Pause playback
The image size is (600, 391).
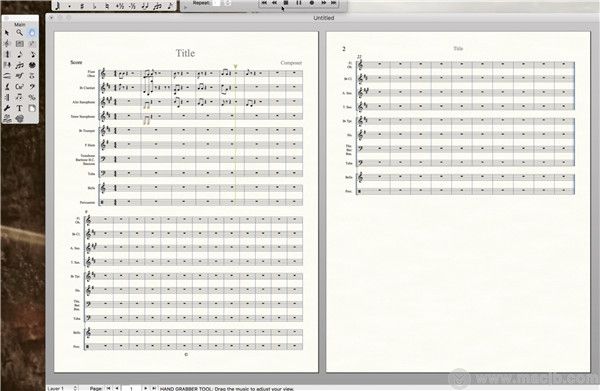(x=299, y=3)
